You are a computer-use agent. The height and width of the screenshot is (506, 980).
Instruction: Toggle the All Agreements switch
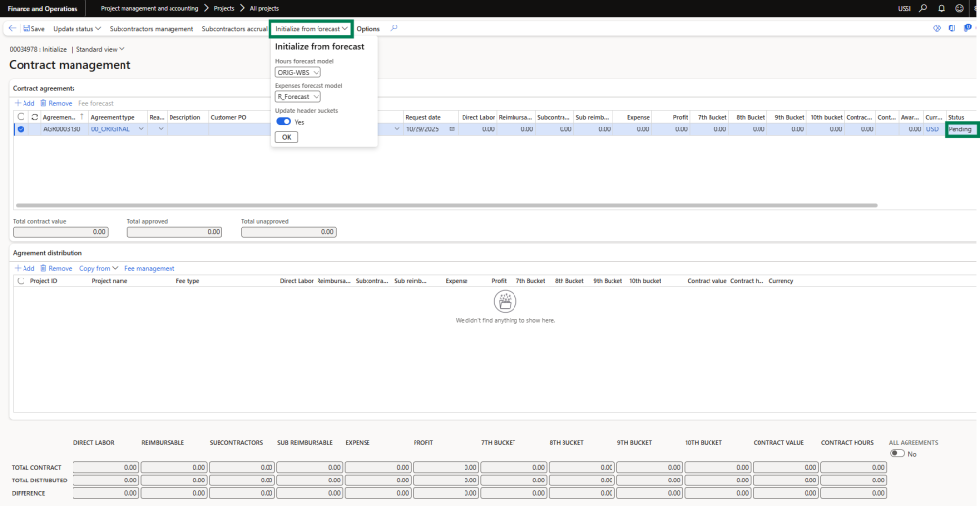[897, 453]
